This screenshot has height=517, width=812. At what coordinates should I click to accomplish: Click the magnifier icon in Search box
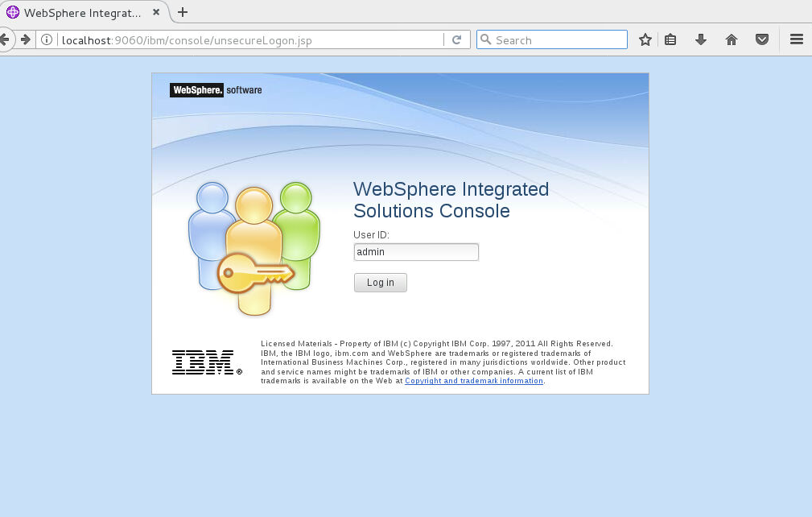485,39
